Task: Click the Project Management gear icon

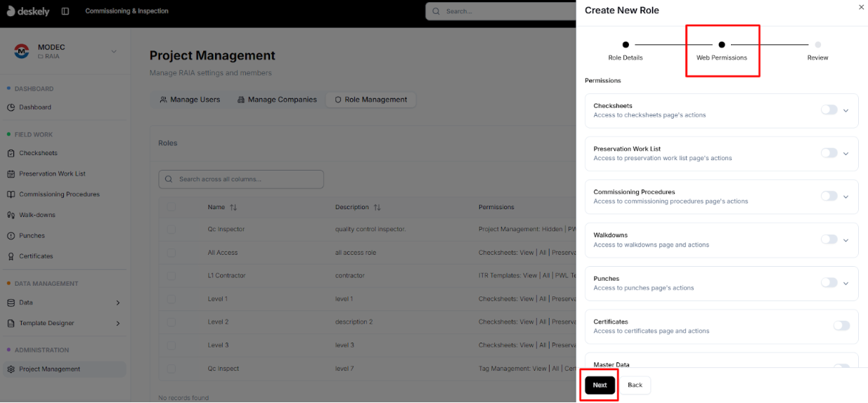Action: point(11,369)
